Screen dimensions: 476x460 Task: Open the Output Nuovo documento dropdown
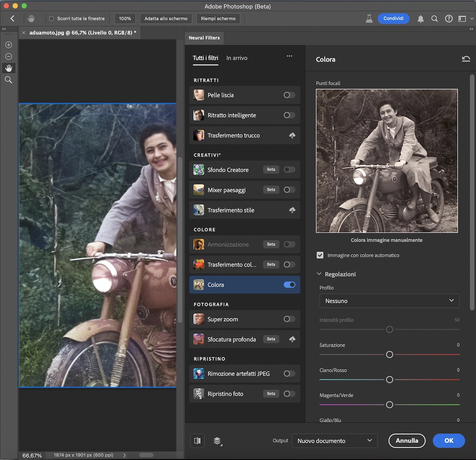coord(334,441)
